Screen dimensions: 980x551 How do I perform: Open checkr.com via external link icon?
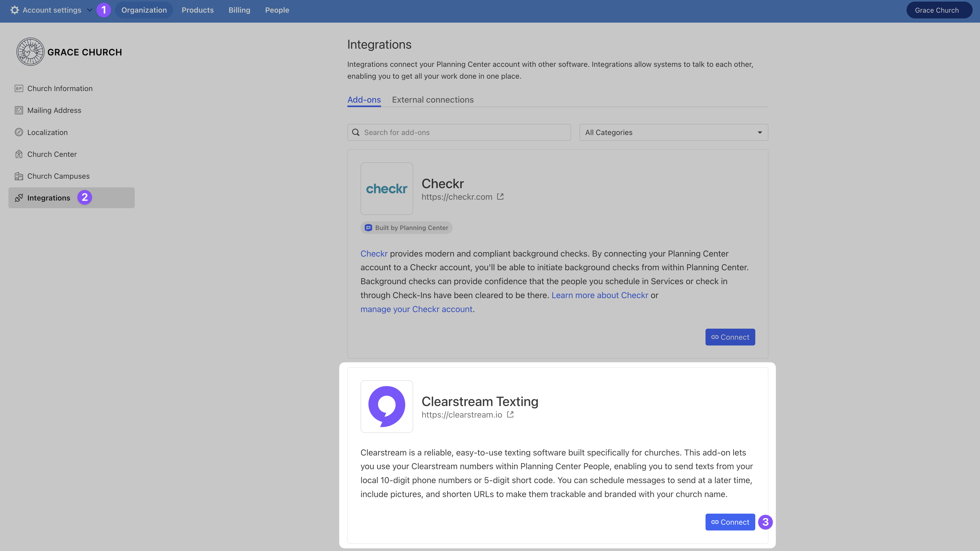coord(500,197)
